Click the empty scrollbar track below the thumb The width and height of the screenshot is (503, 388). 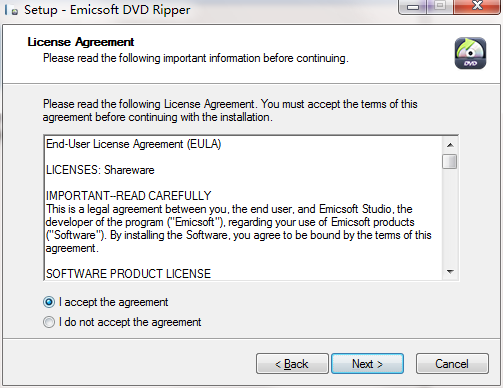tap(450, 217)
